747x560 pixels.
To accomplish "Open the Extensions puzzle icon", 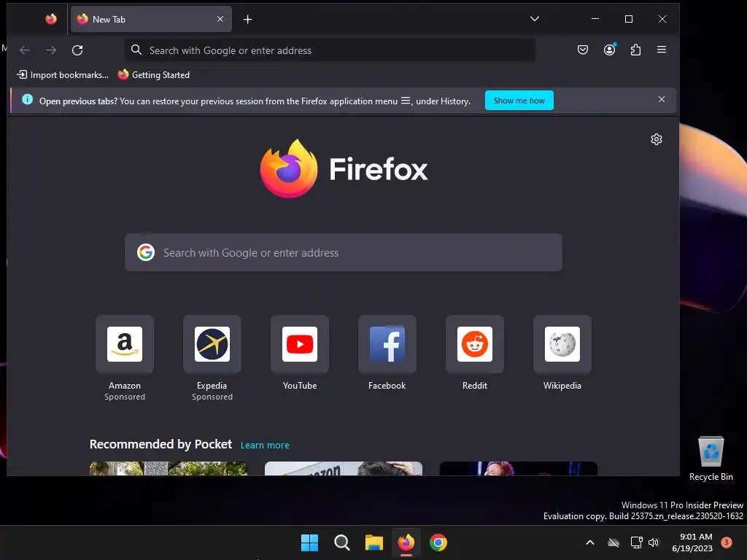I will [x=635, y=50].
